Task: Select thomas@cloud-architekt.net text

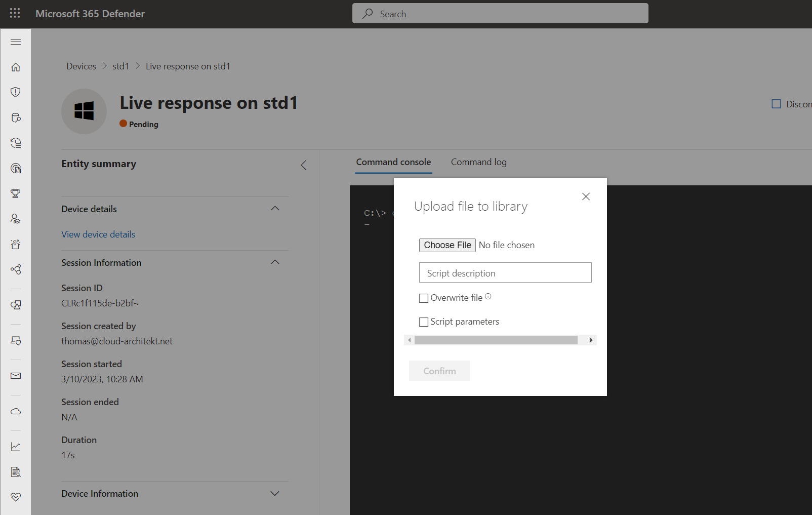Action: point(117,341)
